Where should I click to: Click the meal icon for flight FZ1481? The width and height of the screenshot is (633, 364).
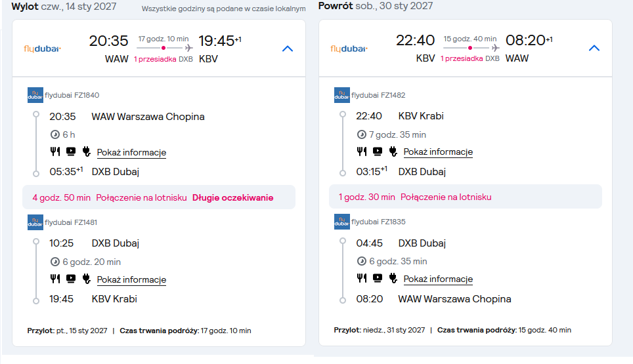pos(55,279)
